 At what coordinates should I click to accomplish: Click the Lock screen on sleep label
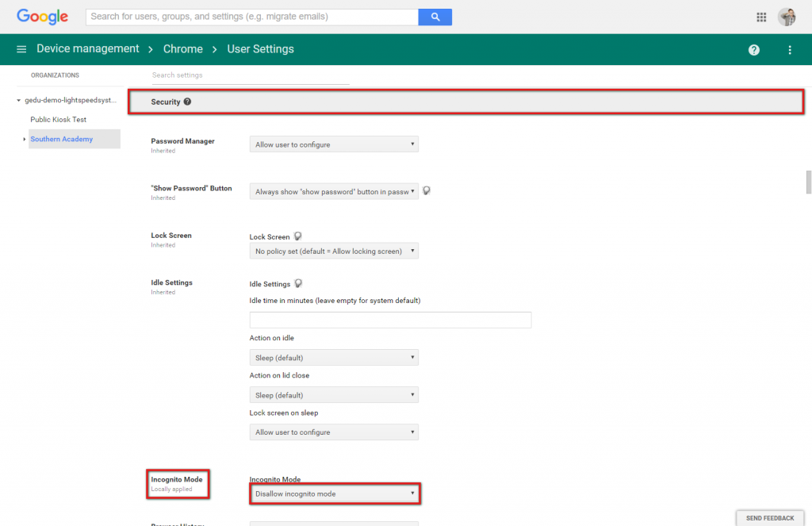click(x=284, y=413)
